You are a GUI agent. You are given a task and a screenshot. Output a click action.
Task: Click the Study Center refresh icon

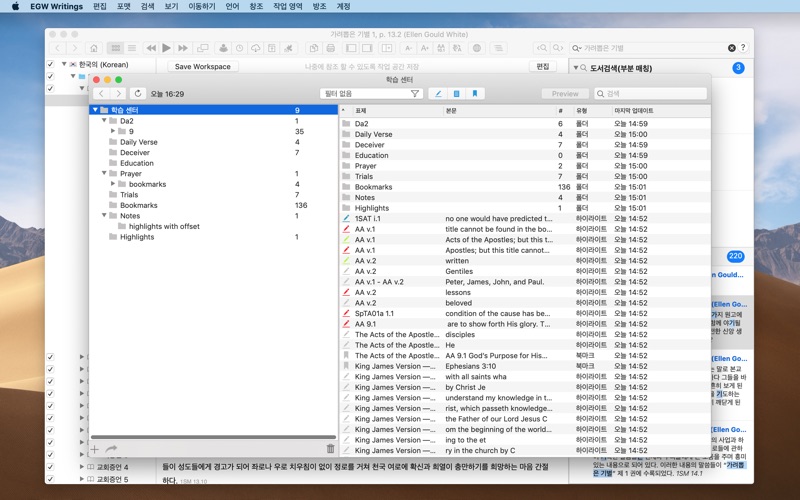pyautogui.click(x=138, y=93)
